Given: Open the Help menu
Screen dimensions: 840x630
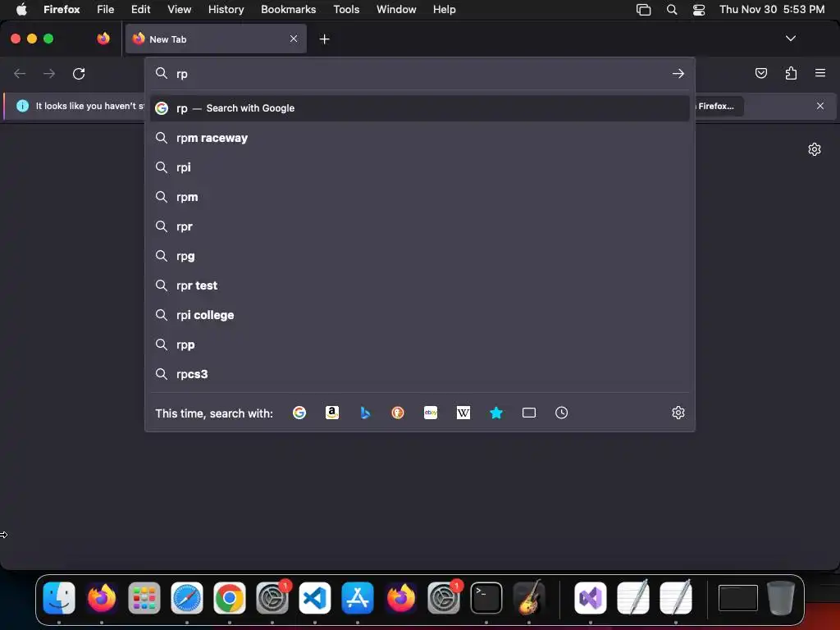Looking at the screenshot, I should tap(444, 10).
